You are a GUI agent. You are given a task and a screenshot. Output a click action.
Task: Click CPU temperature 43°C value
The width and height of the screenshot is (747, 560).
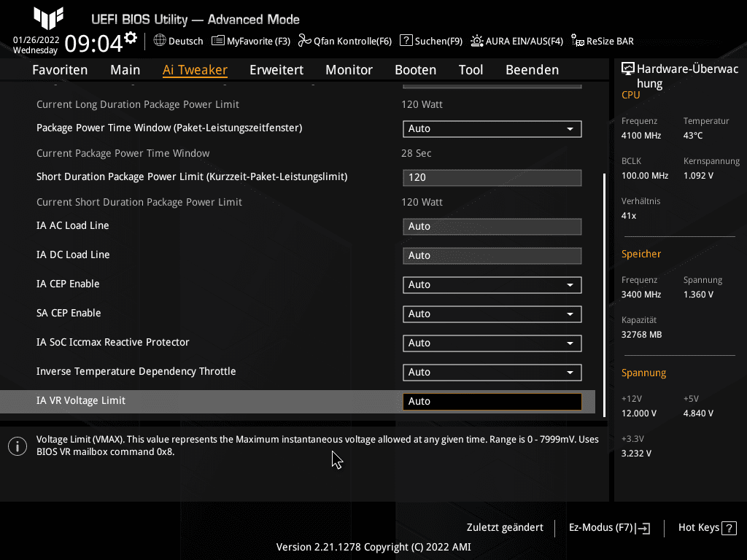[x=693, y=136]
